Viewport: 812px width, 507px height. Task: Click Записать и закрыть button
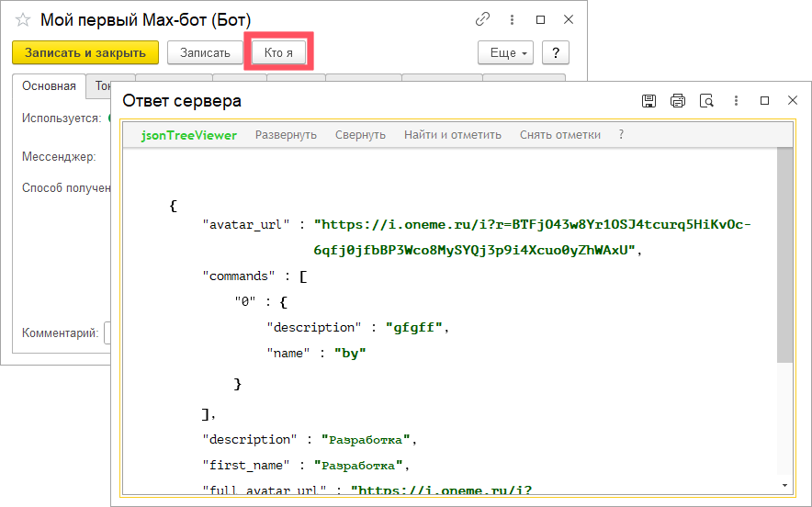click(x=85, y=53)
